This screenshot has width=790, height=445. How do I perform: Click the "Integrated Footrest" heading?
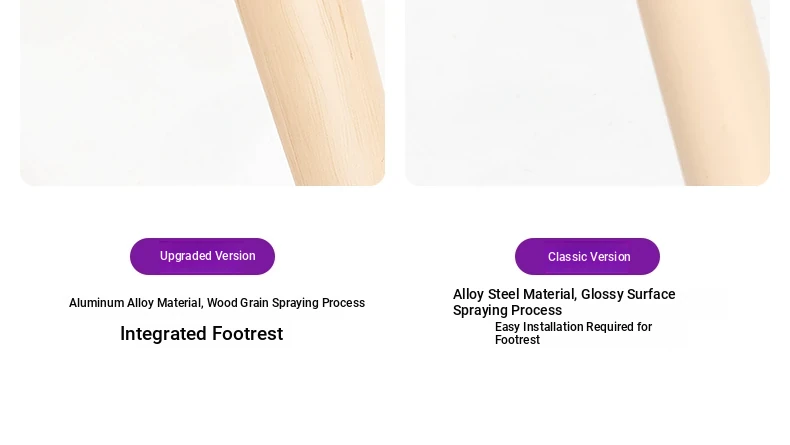pyautogui.click(x=202, y=334)
